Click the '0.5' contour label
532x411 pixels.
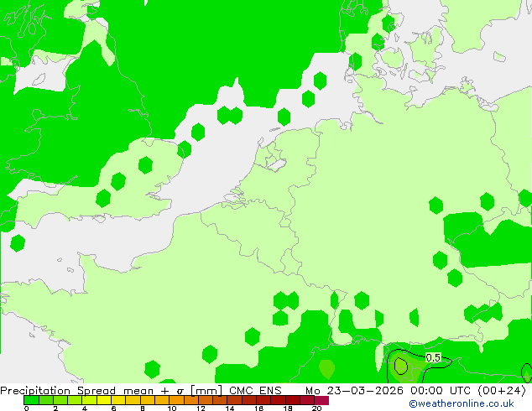(x=433, y=357)
